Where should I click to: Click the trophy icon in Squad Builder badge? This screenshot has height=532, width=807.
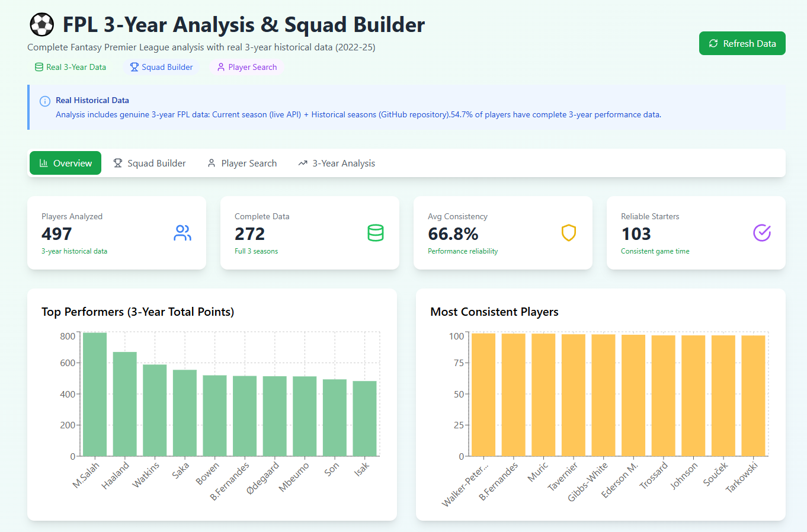point(134,67)
